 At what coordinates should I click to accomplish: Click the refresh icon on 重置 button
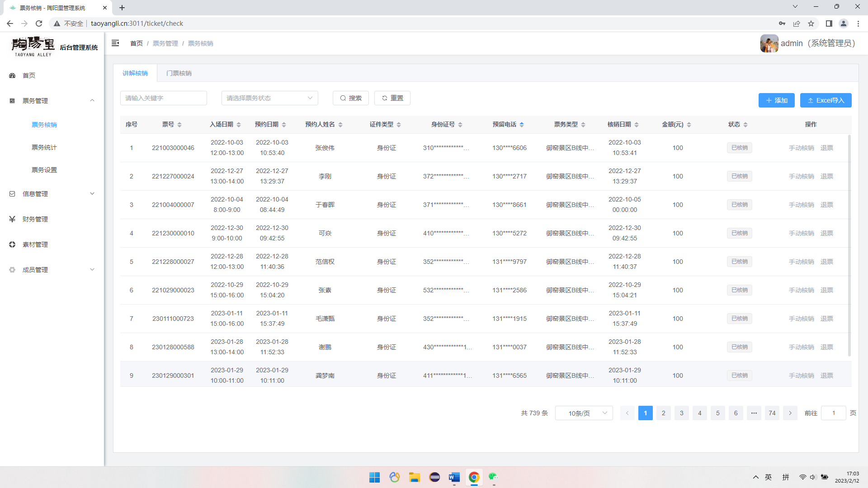pos(385,98)
